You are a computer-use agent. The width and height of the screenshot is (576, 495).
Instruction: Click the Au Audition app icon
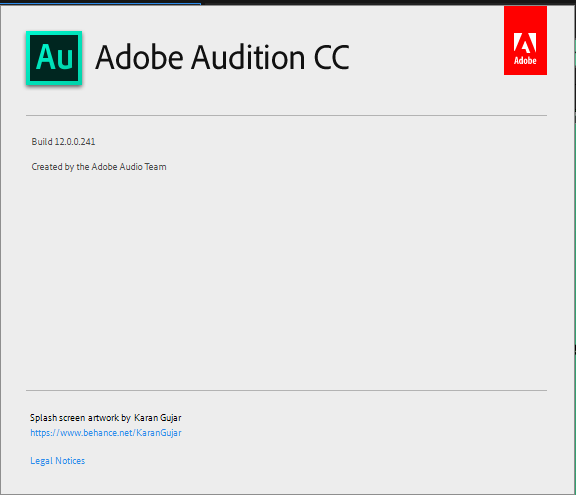[x=54, y=58]
